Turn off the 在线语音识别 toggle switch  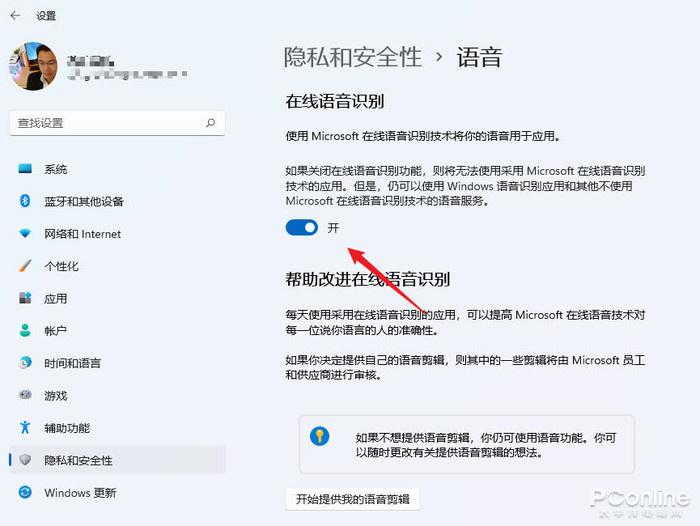[302, 228]
